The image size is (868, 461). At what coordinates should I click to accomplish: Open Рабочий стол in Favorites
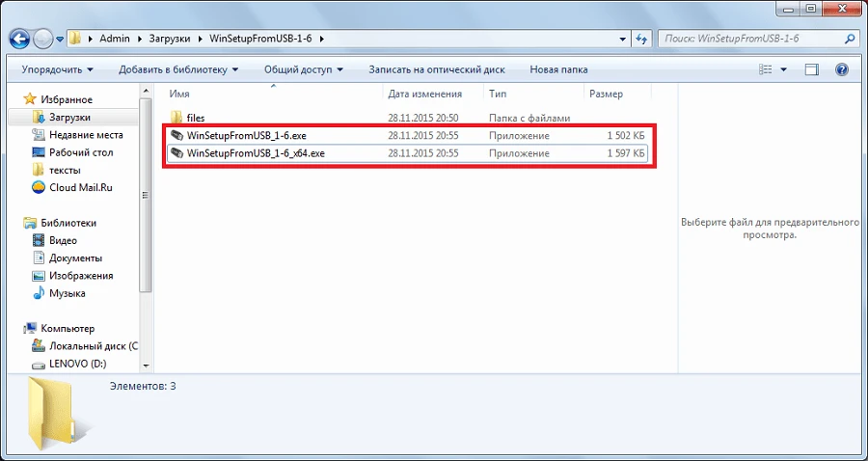tap(81, 152)
